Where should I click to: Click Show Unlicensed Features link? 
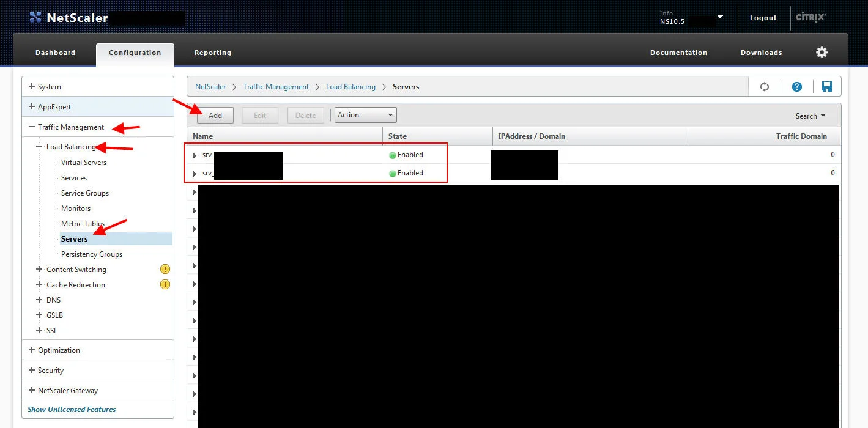[72, 410]
